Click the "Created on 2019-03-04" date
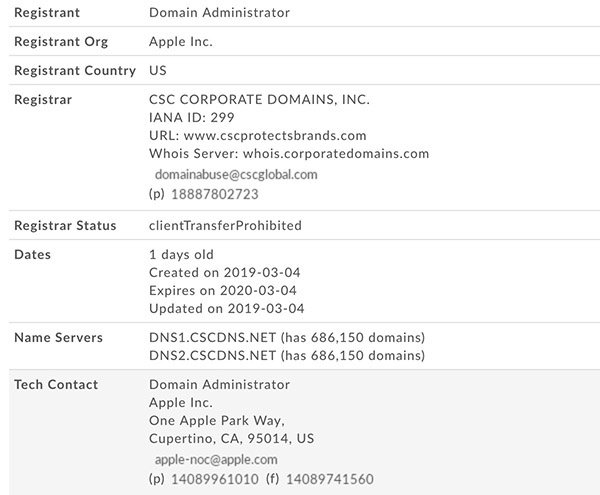This screenshot has height=495, width=600. tap(226, 272)
